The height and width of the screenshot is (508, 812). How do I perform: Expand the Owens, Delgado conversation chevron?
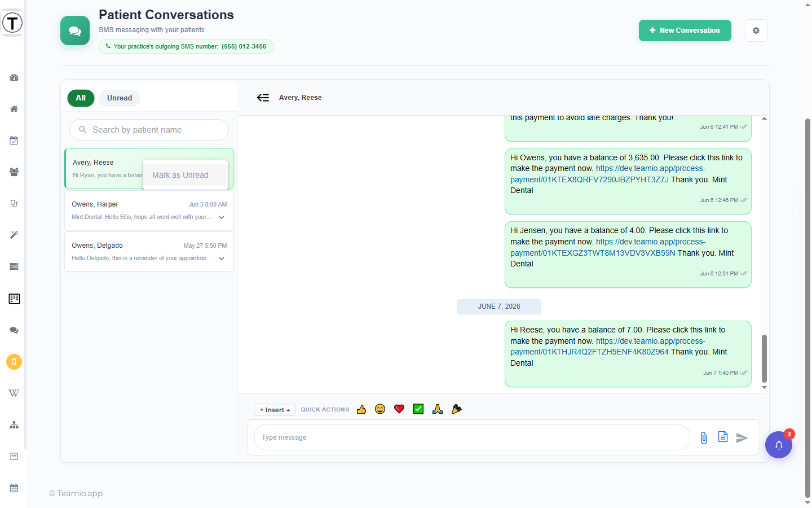click(x=222, y=259)
